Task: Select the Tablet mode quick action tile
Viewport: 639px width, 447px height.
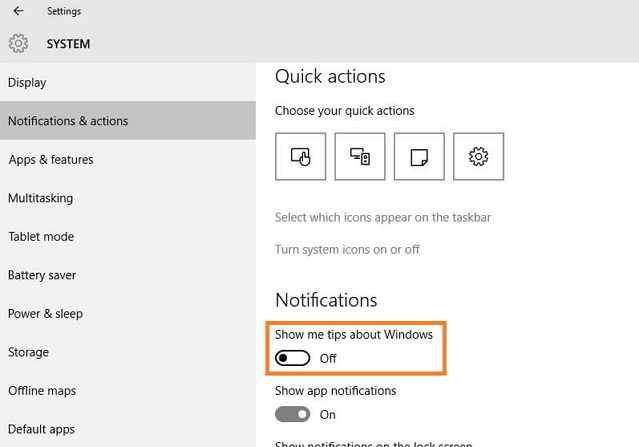Action: tap(301, 156)
